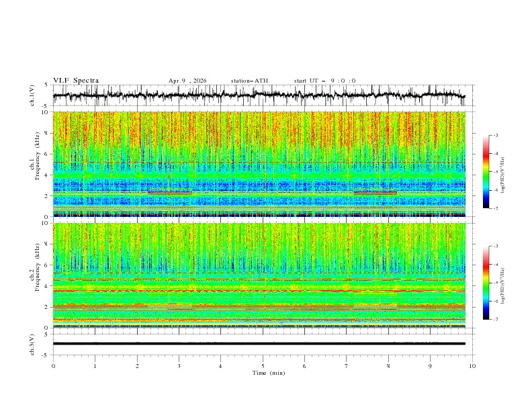Click the "6" kHz tick on ch.2 frequency axis
The width and height of the screenshot is (532, 411).
[x=47, y=265]
